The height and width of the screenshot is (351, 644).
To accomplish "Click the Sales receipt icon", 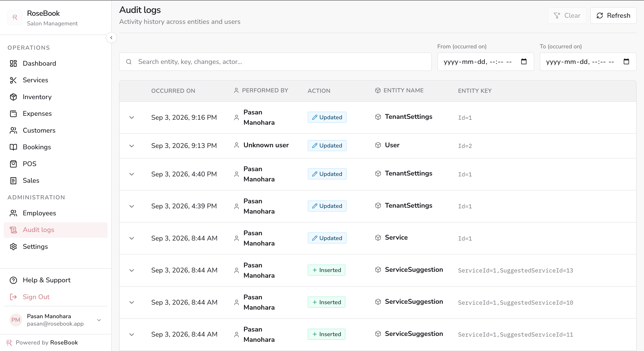I will click(13, 181).
